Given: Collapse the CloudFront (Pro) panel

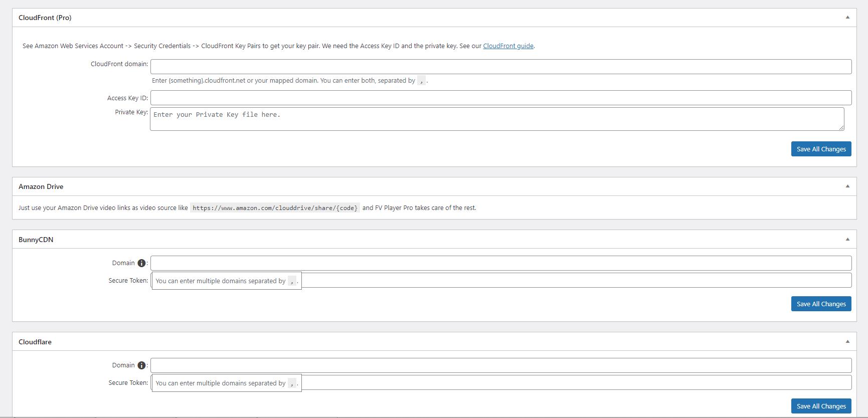Looking at the screenshot, I should coord(847,18).
